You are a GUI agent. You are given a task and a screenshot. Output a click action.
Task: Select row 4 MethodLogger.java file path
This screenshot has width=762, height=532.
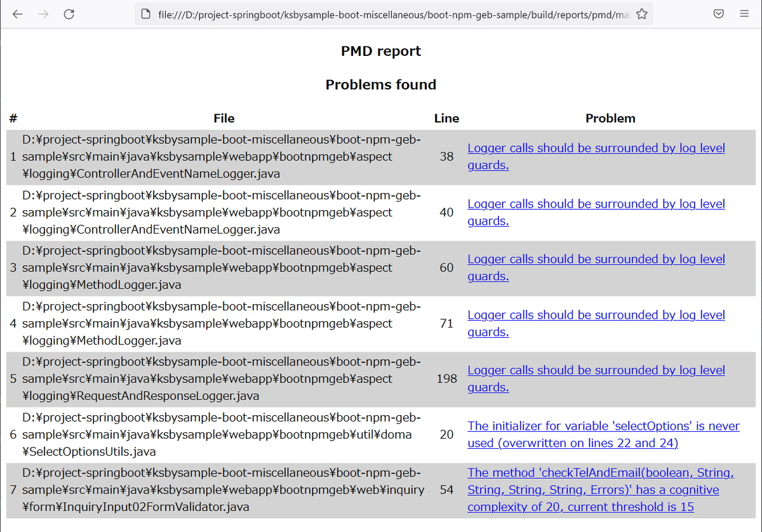(x=222, y=323)
